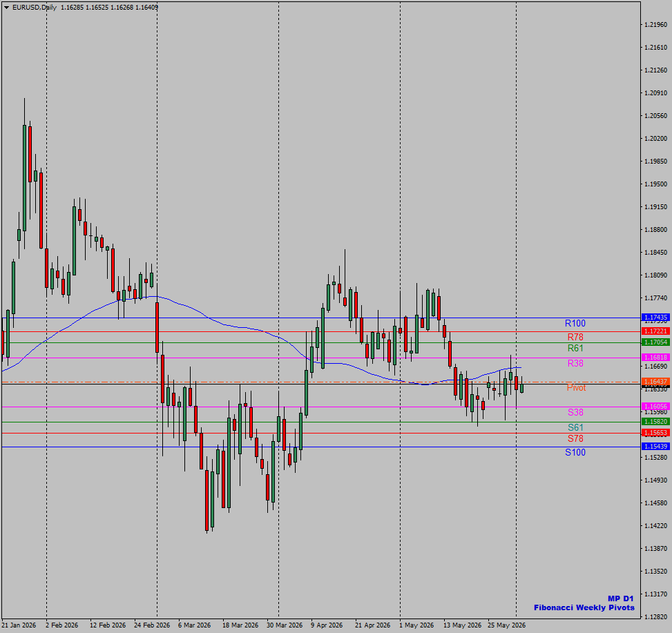Click the 1.19150 price scale value
Image resolution: width=672 pixels, height=633 pixels.
pos(655,207)
